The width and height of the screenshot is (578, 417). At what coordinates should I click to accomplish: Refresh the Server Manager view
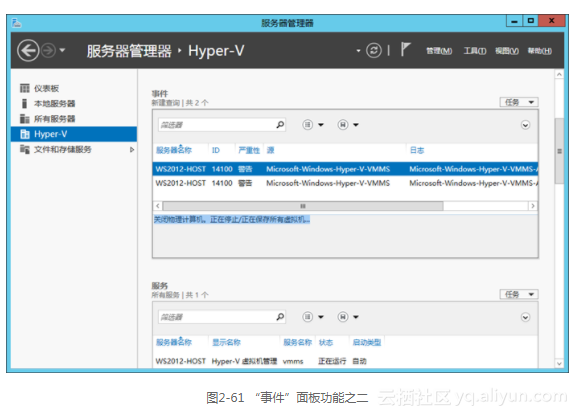coord(373,50)
